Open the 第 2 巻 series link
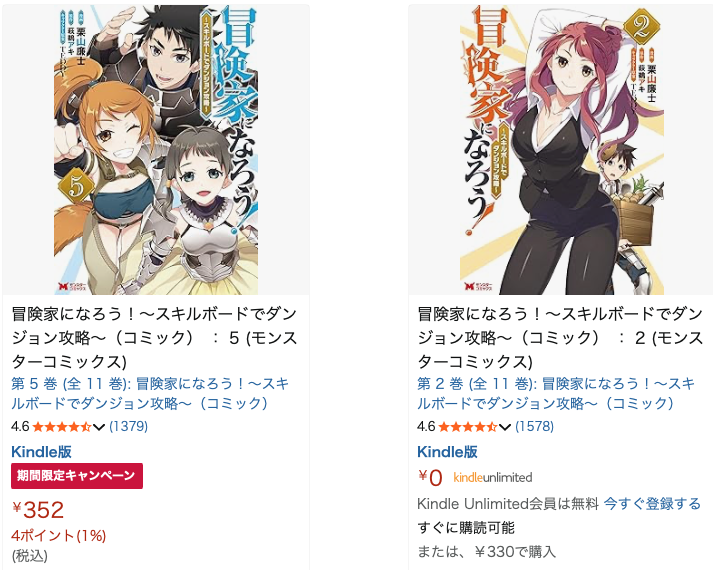The image size is (713, 570). tap(556, 394)
